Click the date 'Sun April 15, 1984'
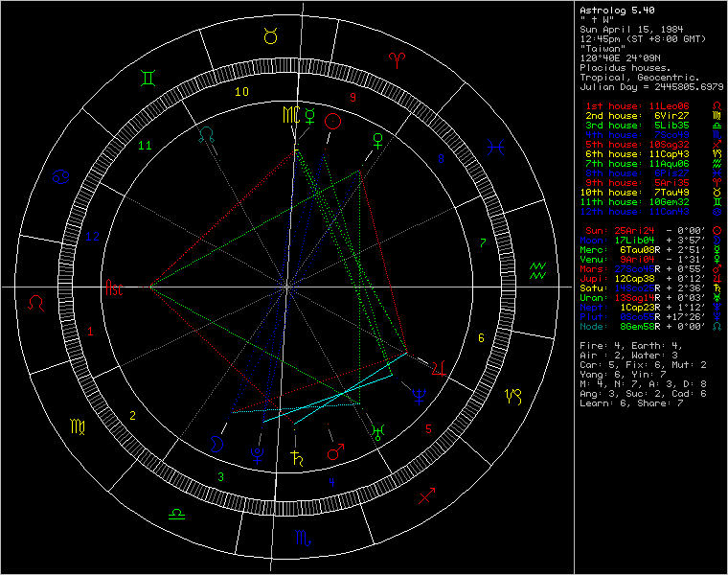Screen dimensions: 728x575 pos(631,29)
